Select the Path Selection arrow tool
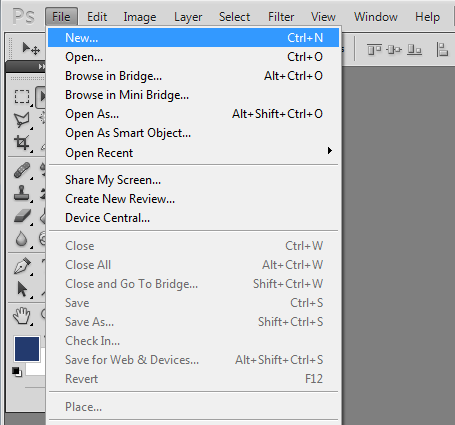455x425 pixels. click(x=22, y=289)
